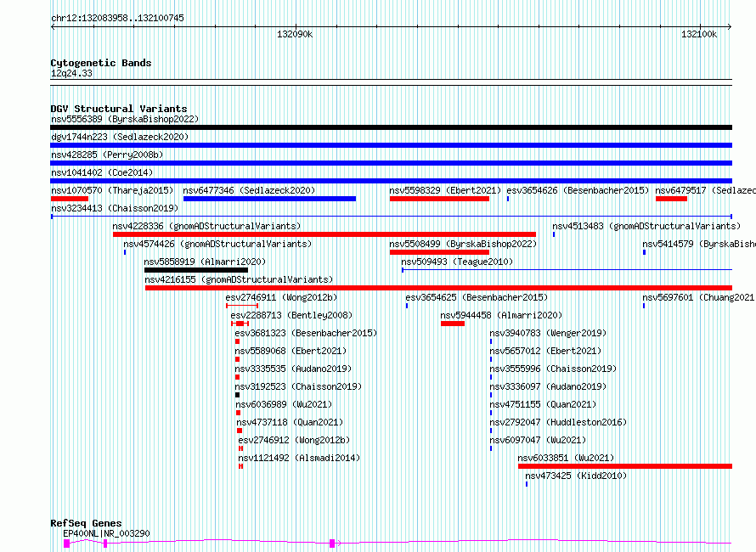This screenshot has width=756, height=552.
Task: Click the DGV Structural Variants track title
Action: 119,109
